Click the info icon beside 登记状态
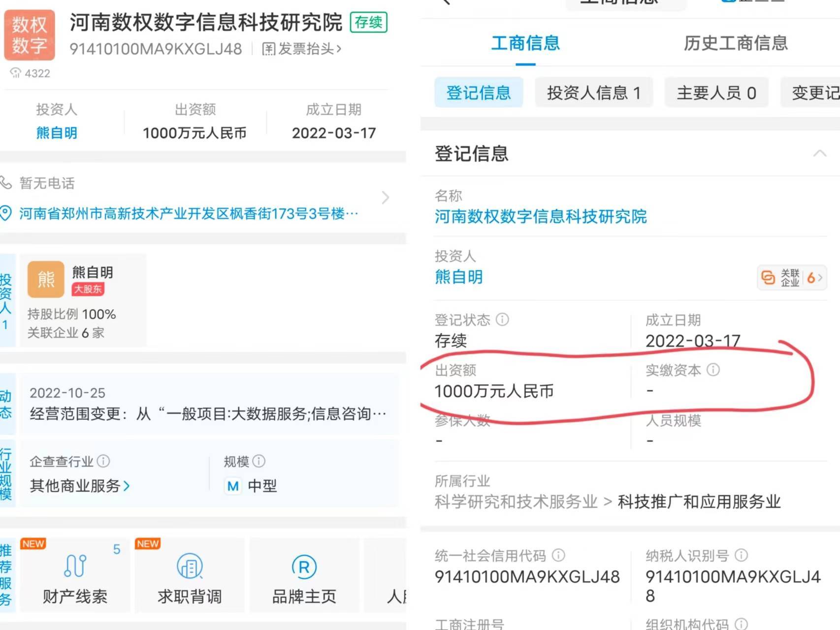The width and height of the screenshot is (840, 630). click(502, 320)
